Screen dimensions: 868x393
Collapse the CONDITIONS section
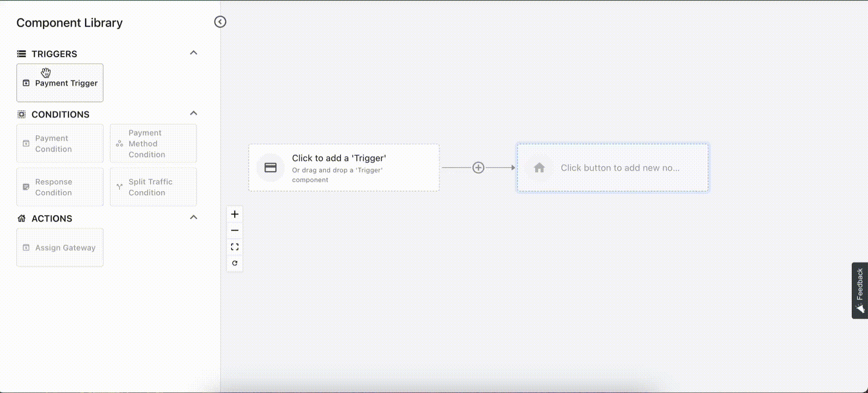193,113
